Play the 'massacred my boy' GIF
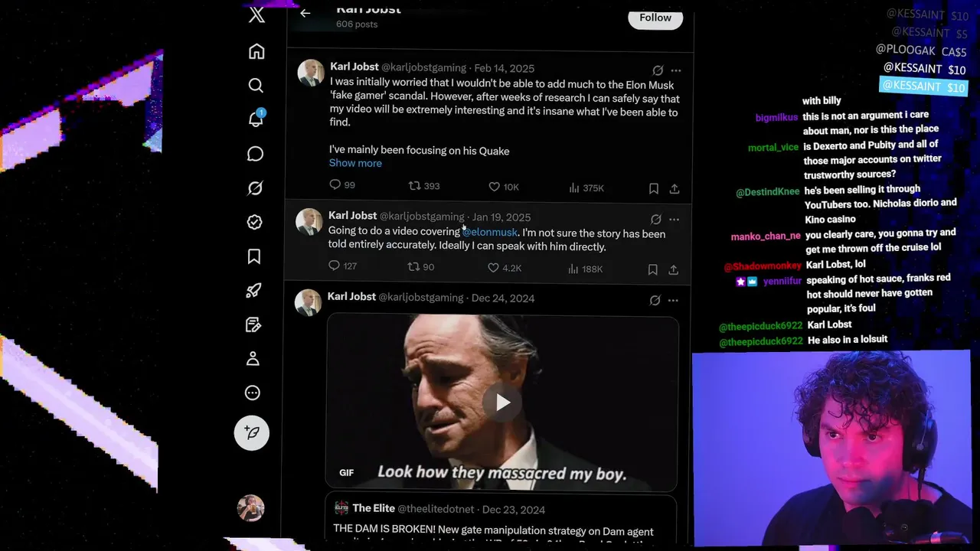Screen dimensions: 980x551 pos(502,403)
